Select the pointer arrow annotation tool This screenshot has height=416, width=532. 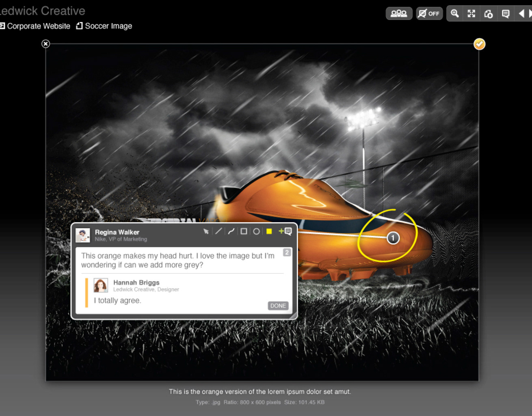pyautogui.click(x=206, y=231)
